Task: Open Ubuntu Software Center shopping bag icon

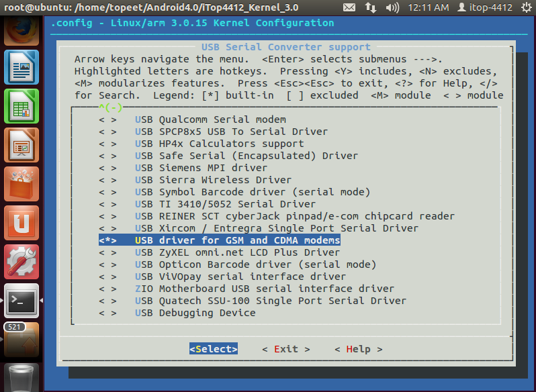Action: pyautogui.click(x=21, y=184)
